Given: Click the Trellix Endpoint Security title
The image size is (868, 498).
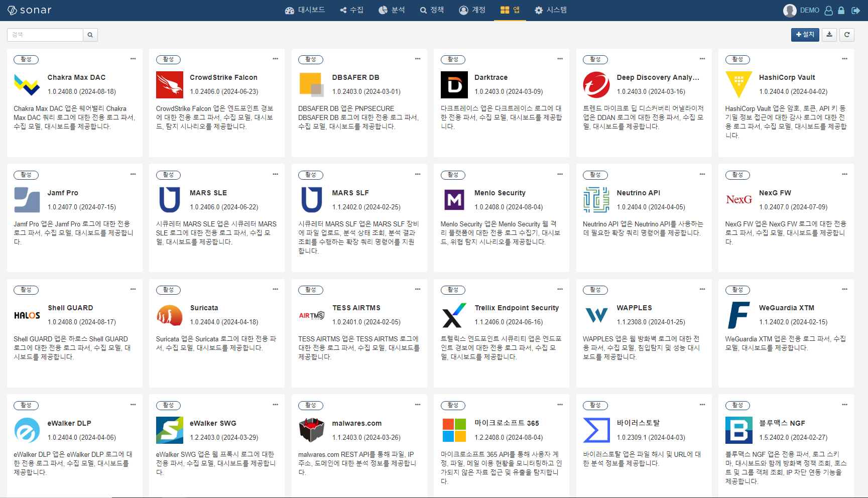Looking at the screenshot, I should [517, 308].
